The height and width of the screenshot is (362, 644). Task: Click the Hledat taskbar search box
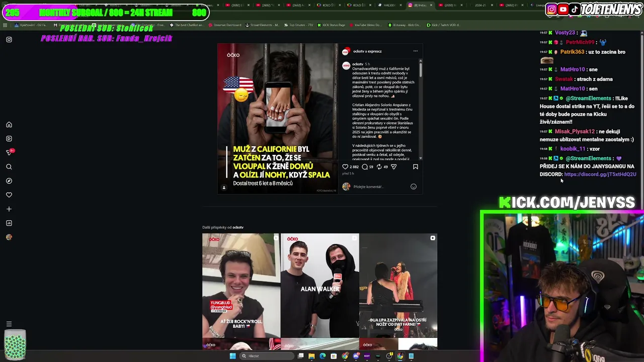(x=266, y=356)
